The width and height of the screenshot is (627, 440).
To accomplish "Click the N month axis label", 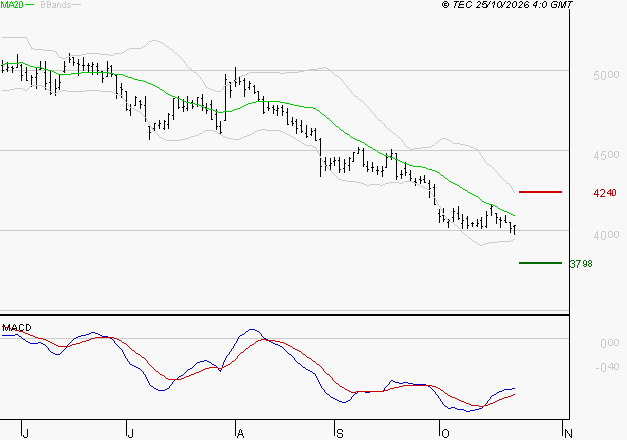I will tap(568, 433).
